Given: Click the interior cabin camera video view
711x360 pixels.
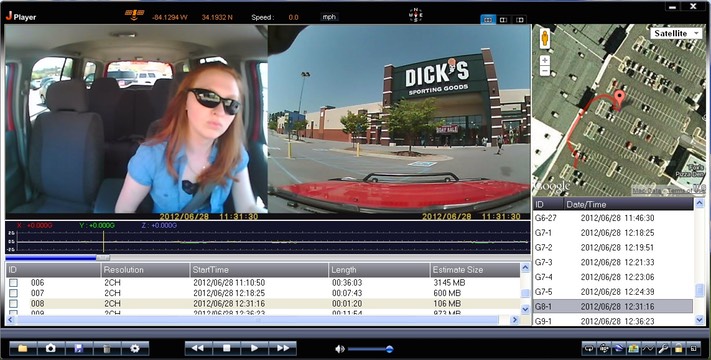Looking at the screenshot, I should (x=136, y=119).
